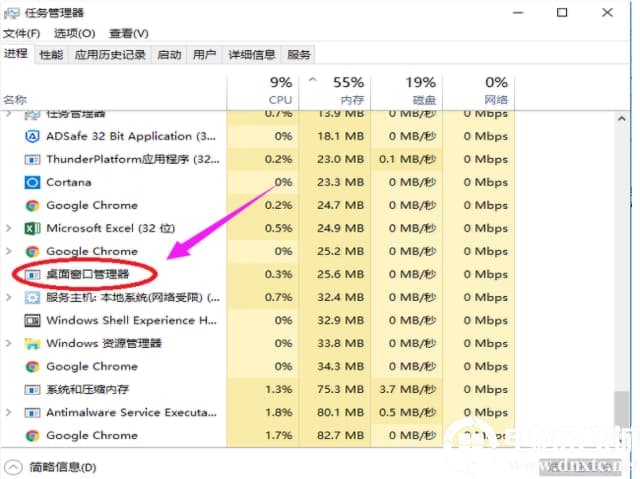Click the 0.1 MB/秒 disk value
This screenshot has height=479, width=640.
click(x=407, y=159)
